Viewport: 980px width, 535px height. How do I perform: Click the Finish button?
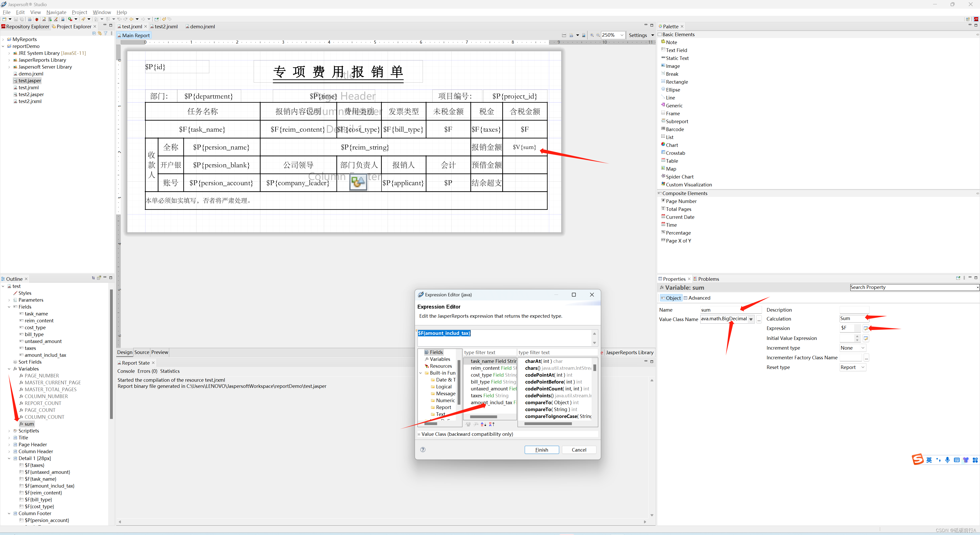coord(541,450)
